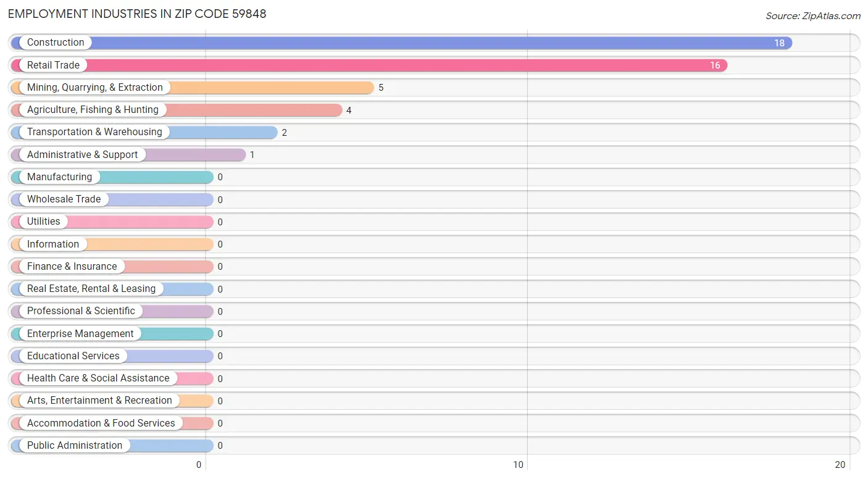Select the Retail Trade label
The image size is (868, 479).
(53, 65)
